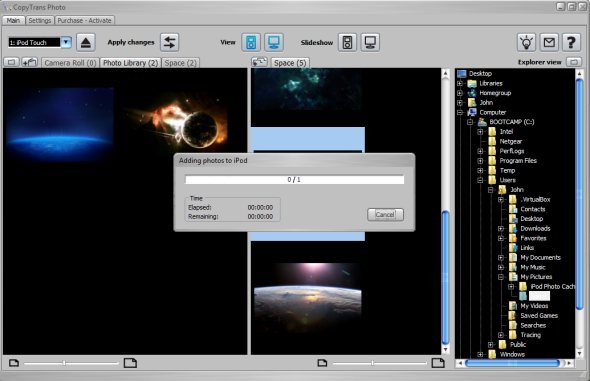Screen dimensions: 590x381
Task: Click small thumbnail icon under iPod pane
Action: (14, 363)
